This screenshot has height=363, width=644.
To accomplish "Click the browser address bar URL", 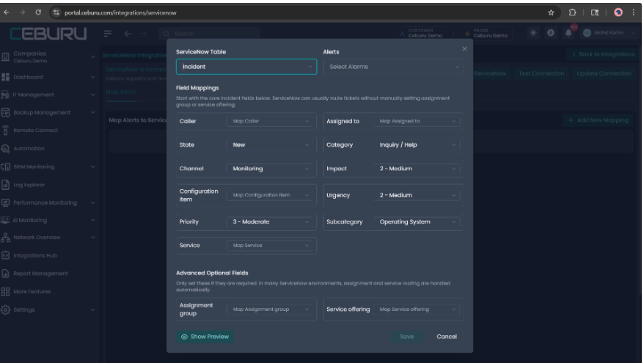I will point(120,12).
